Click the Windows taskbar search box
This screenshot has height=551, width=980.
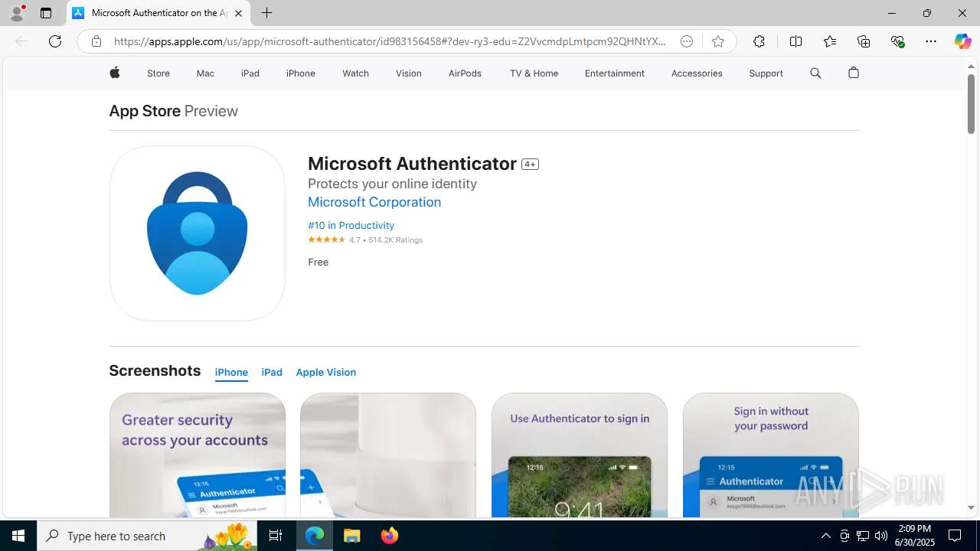point(147,536)
